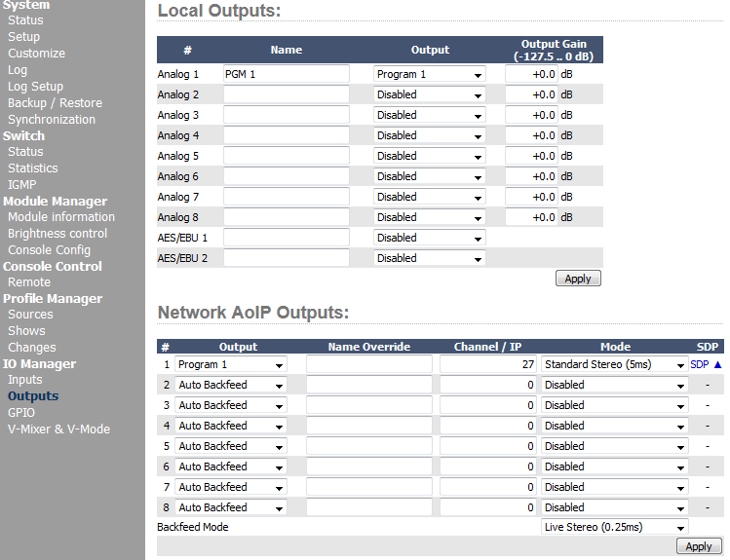Open Customize in the sidebar

pos(36,54)
